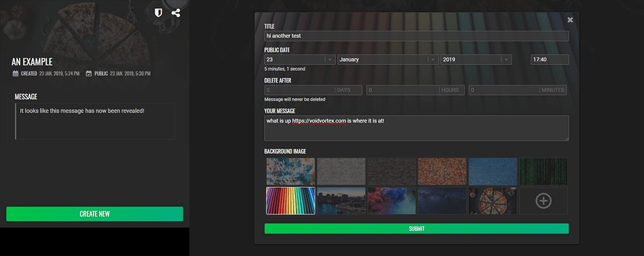Click the plus icon to add background image

[x=543, y=201]
